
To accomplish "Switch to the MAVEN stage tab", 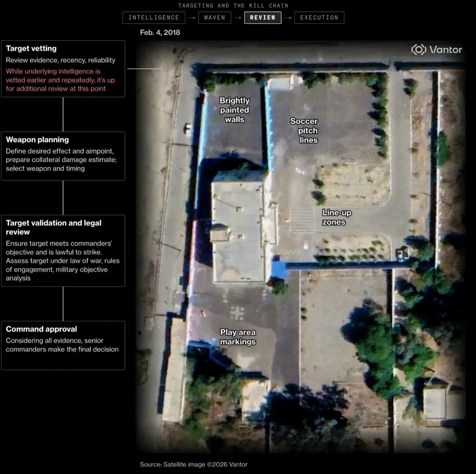I will pyautogui.click(x=215, y=18).
